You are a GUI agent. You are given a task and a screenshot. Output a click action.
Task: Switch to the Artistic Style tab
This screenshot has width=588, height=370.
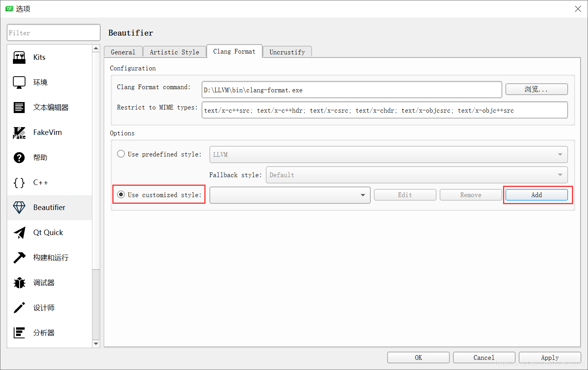pos(175,52)
